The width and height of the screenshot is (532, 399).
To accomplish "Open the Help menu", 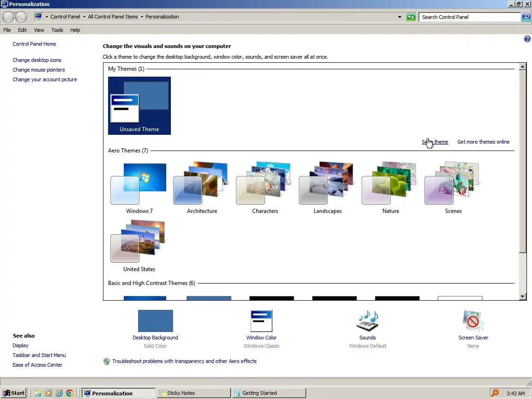I will (75, 30).
